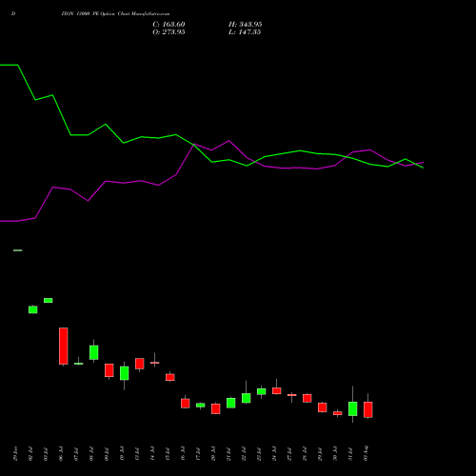This screenshot has width=476, height=476.
Task: Select the green candle for 03 Jul
Action: pyautogui.click(x=49, y=300)
